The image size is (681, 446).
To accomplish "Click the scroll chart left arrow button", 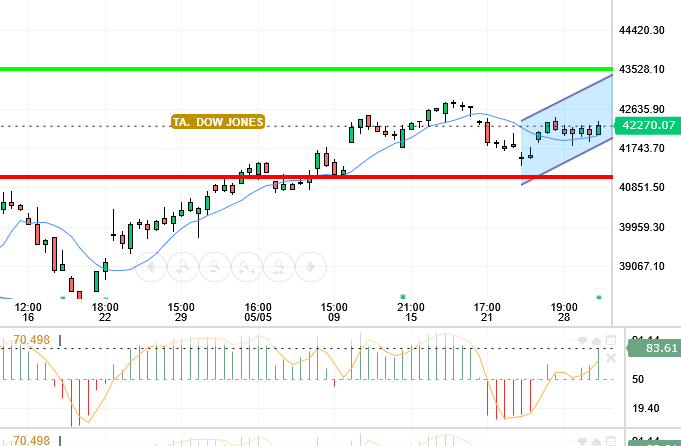I will coord(151,267).
